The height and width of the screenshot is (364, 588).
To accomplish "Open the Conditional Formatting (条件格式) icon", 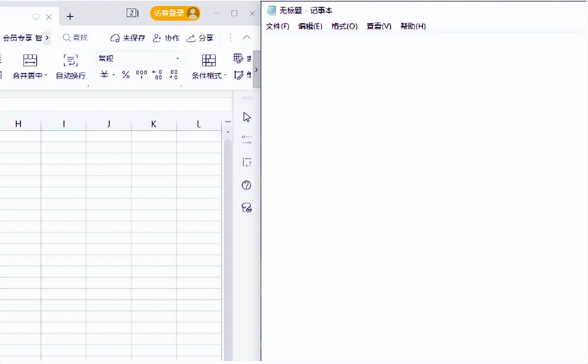I will point(209,61).
